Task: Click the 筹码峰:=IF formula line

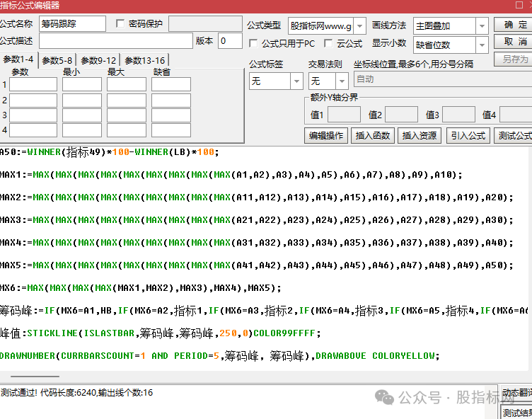Action: point(264,310)
